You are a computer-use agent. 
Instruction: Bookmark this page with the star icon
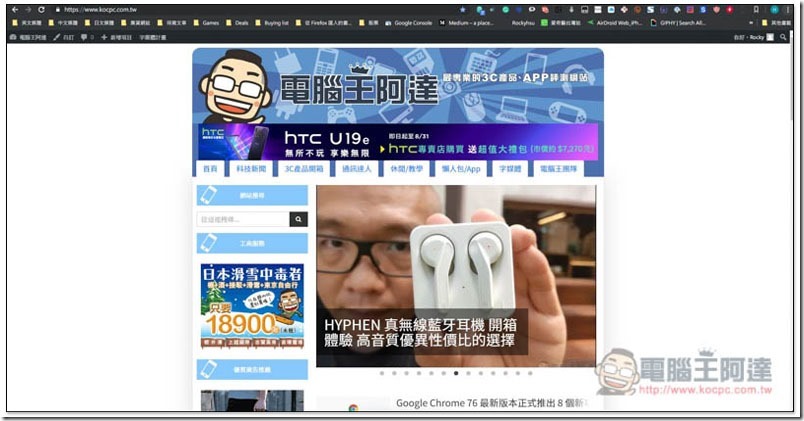pyautogui.click(x=463, y=10)
